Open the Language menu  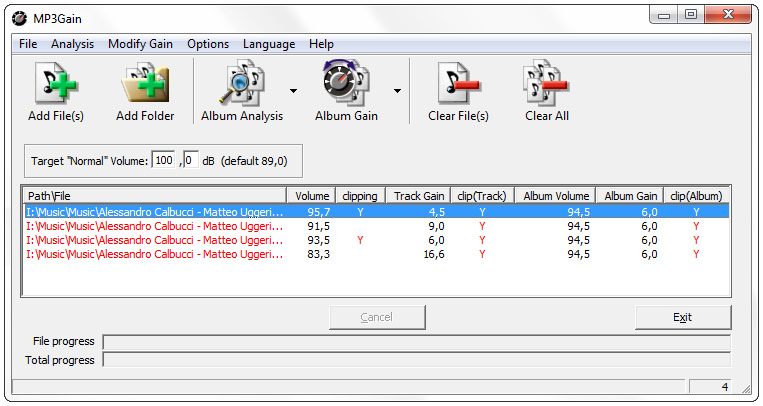(x=269, y=44)
